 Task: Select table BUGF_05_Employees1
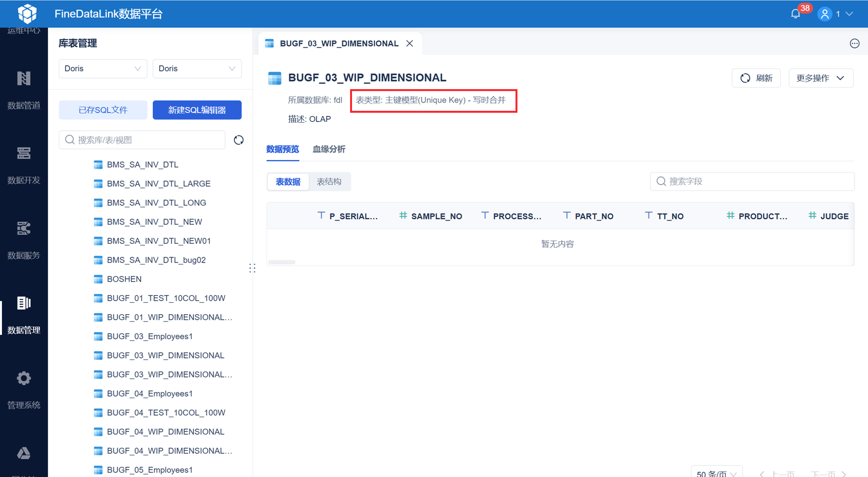[149, 470]
